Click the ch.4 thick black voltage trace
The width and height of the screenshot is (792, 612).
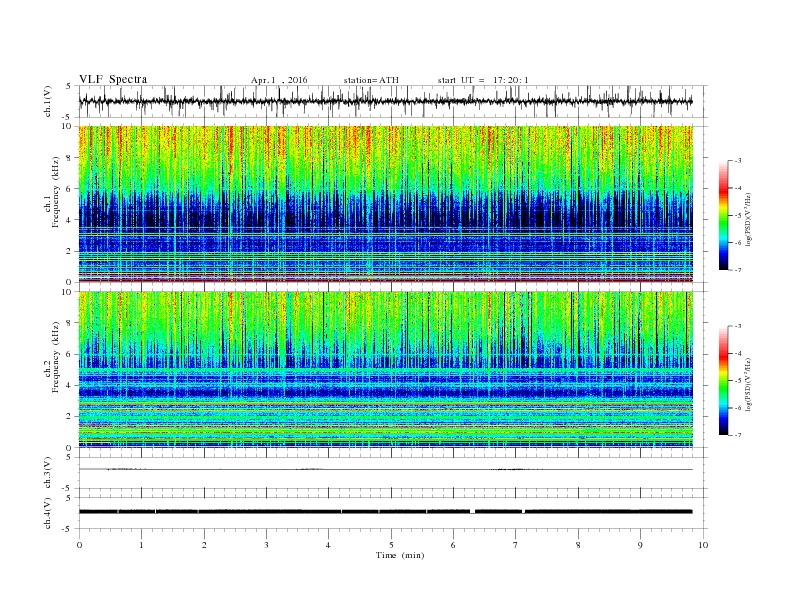tap(386, 512)
